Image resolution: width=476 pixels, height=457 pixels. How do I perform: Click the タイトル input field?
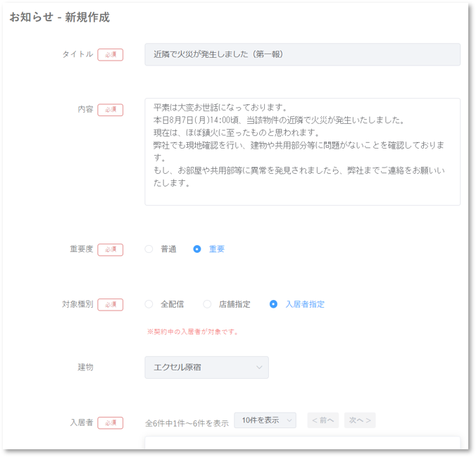point(302,54)
